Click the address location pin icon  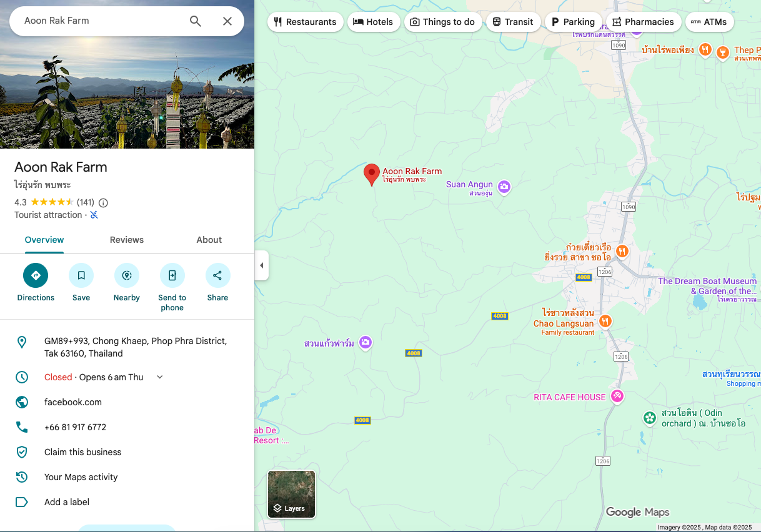pyautogui.click(x=22, y=342)
